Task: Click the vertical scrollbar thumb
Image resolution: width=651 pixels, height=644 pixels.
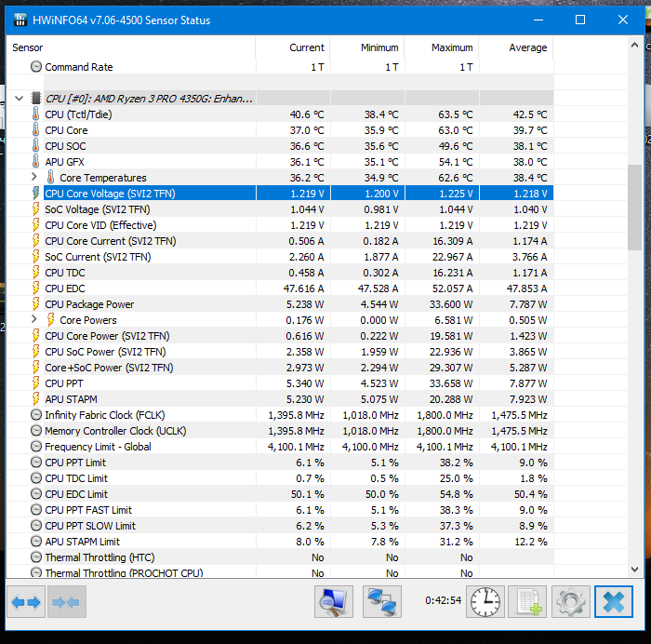Action: click(x=634, y=208)
